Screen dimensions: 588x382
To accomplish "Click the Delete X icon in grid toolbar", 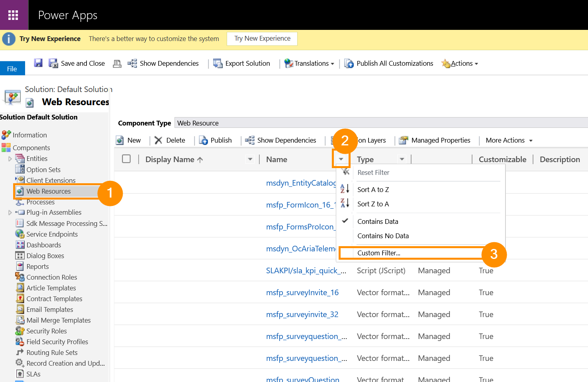I will 159,140.
